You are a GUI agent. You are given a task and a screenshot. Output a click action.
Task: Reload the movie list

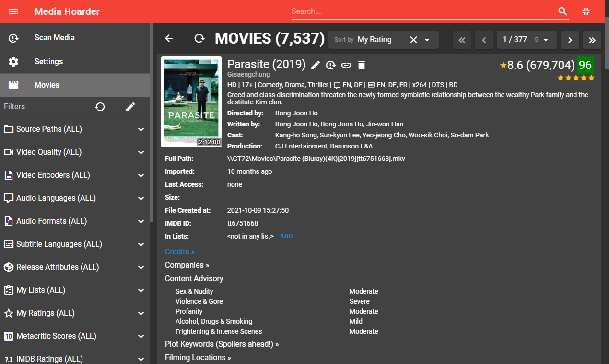(199, 39)
